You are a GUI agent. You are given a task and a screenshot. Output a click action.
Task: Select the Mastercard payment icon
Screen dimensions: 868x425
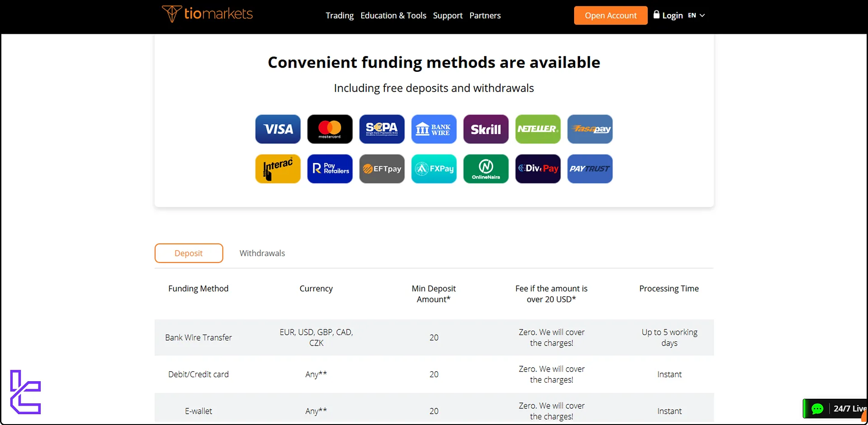click(330, 129)
